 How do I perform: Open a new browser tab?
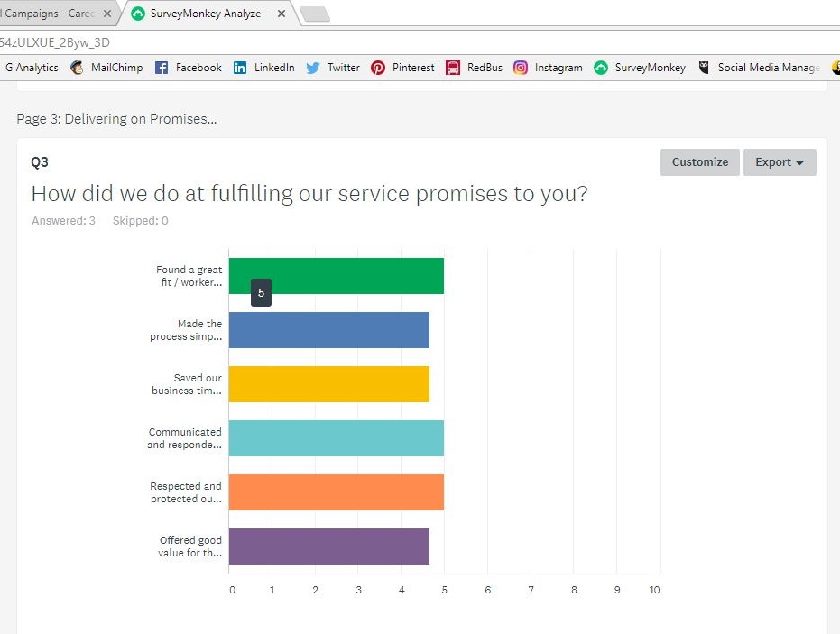pyautogui.click(x=315, y=14)
